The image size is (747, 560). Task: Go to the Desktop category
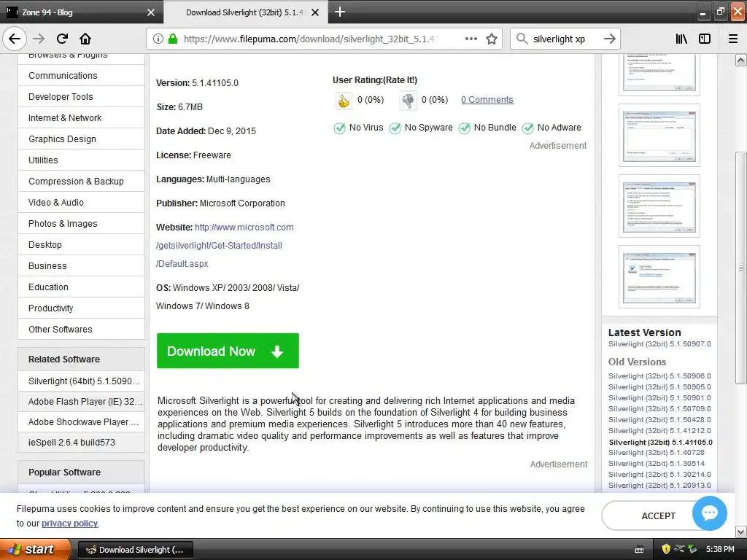tap(82, 245)
